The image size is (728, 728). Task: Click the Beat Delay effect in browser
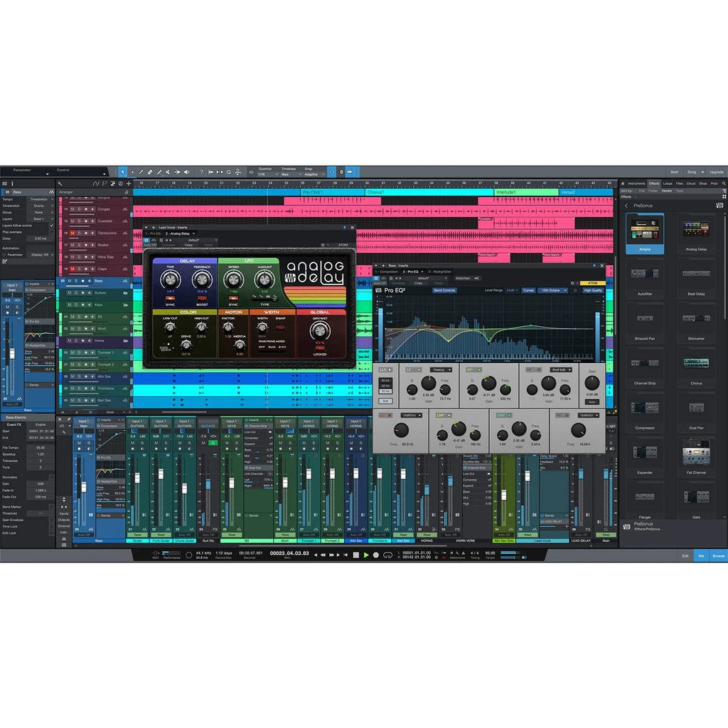pos(696,278)
